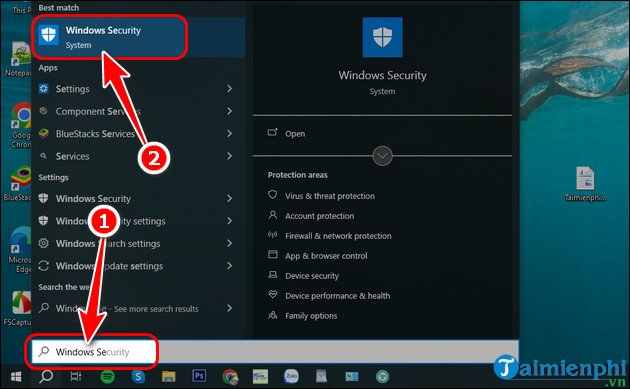
Task: Open Zalo from the taskbar
Action: (x=291, y=376)
